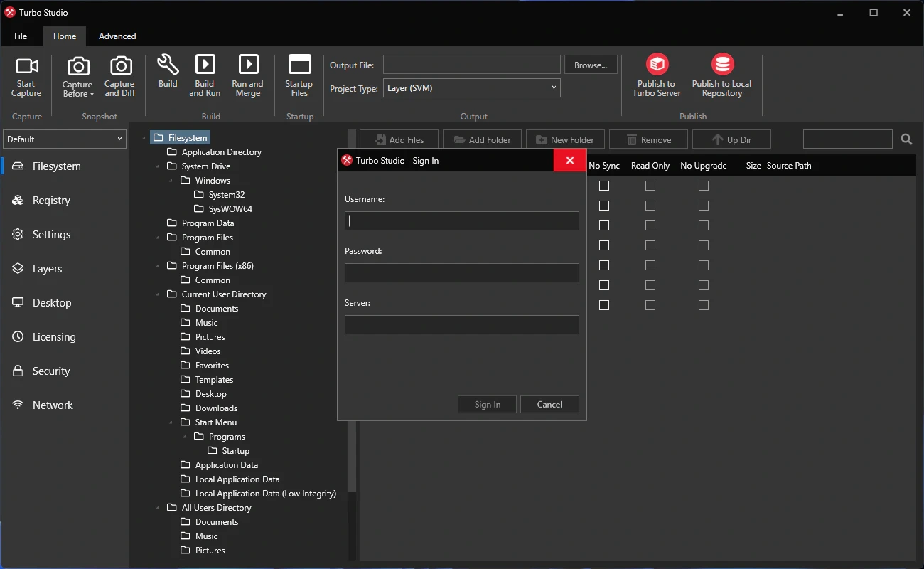Click the Publish to Turbo Server icon
The height and width of the screenshot is (569, 924).
(657, 64)
